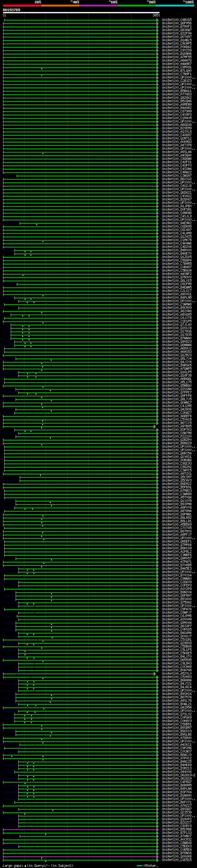Select hit label UniRef100_Q6D621
The width and height of the screenshot is (197, 868).
click(x=177, y=193)
